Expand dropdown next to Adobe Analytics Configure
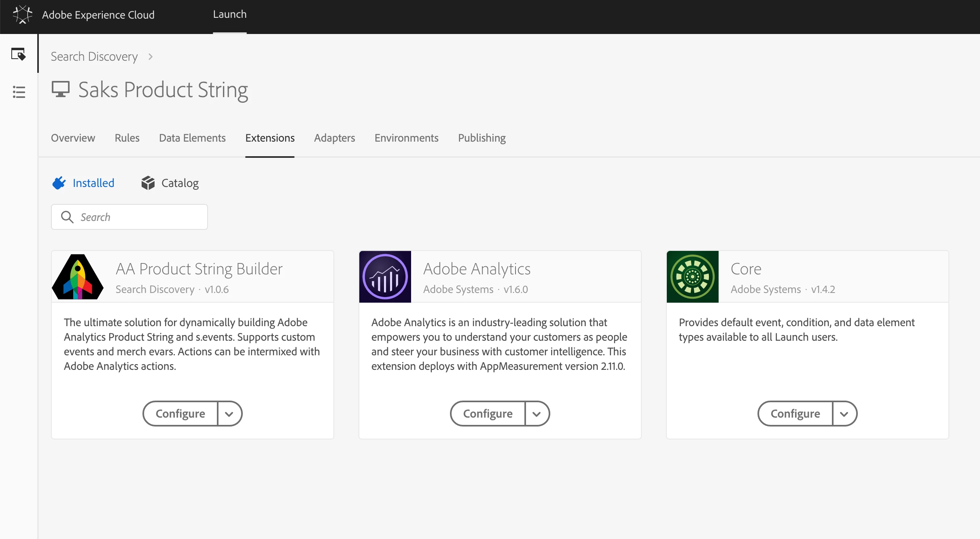The width and height of the screenshot is (980, 539). click(x=537, y=414)
